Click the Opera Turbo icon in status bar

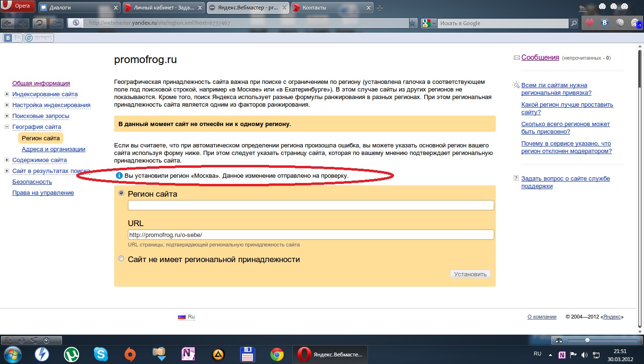(46, 340)
